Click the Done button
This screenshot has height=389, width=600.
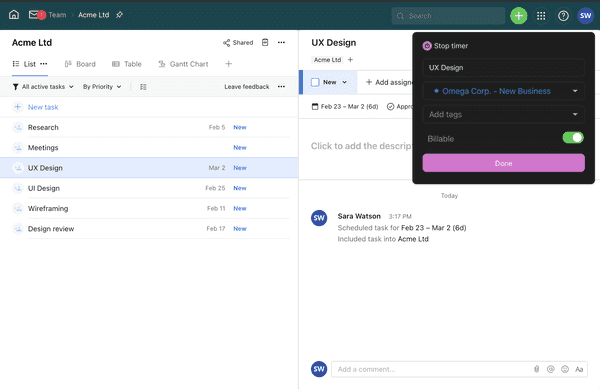[x=503, y=163]
